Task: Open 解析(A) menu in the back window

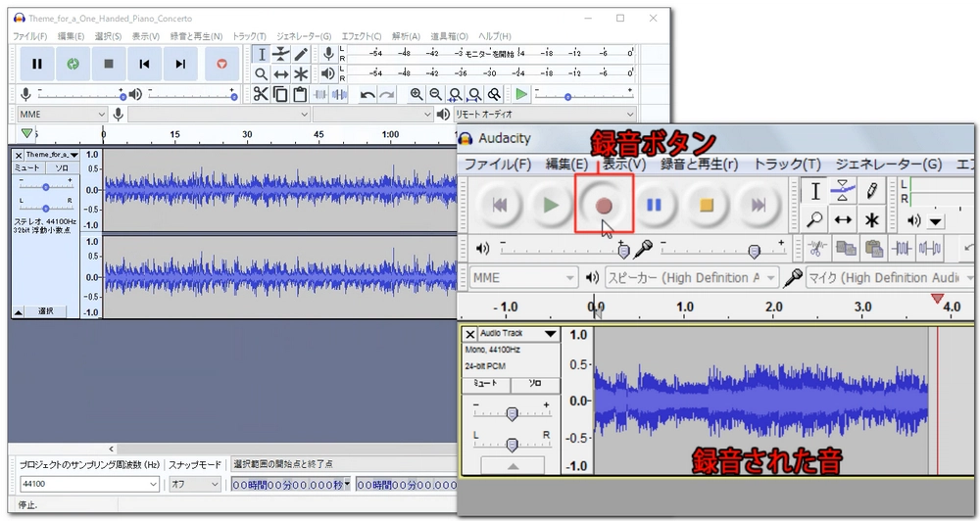Action: tap(407, 36)
